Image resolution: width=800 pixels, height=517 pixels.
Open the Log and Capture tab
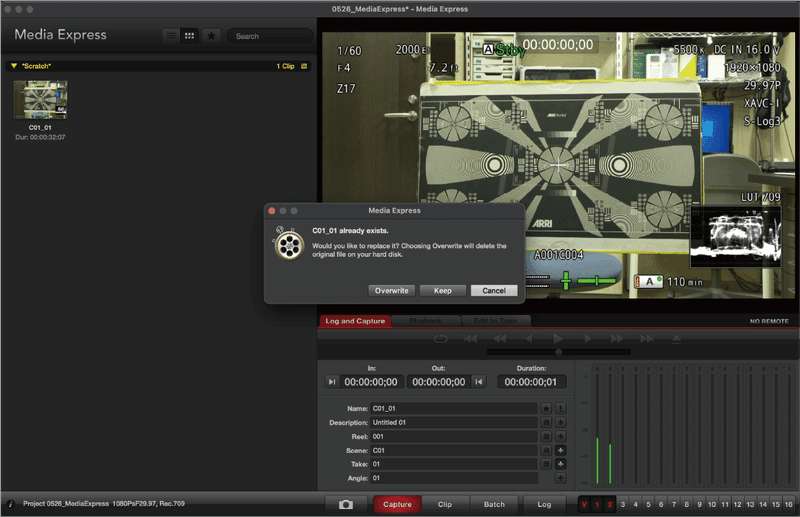[x=355, y=321]
